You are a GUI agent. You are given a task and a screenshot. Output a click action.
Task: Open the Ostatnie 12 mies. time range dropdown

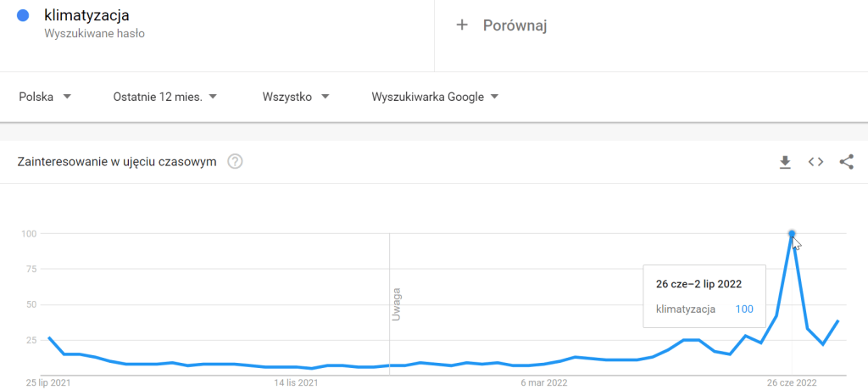click(x=165, y=97)
